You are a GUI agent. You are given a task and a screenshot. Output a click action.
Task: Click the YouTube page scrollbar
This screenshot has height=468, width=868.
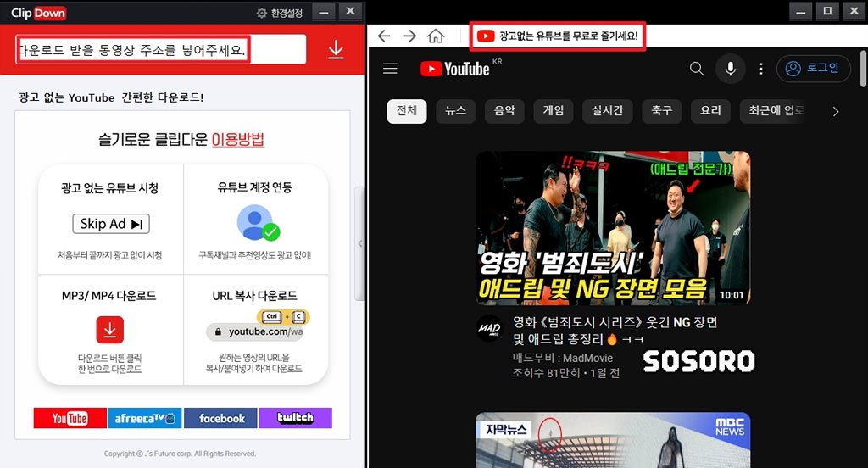point(863,70)
